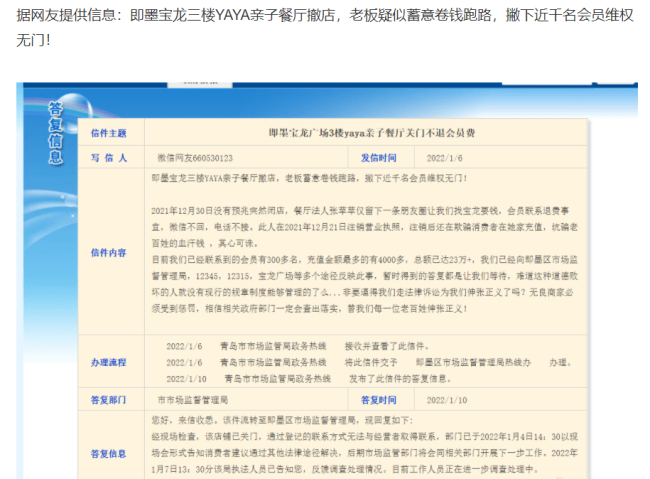Click the paragraph starting 2021年12月30日没有预兆突然闭店
The height and width of the screenshot is (479, 650).
pyautogui.click(x=364, y=227)
